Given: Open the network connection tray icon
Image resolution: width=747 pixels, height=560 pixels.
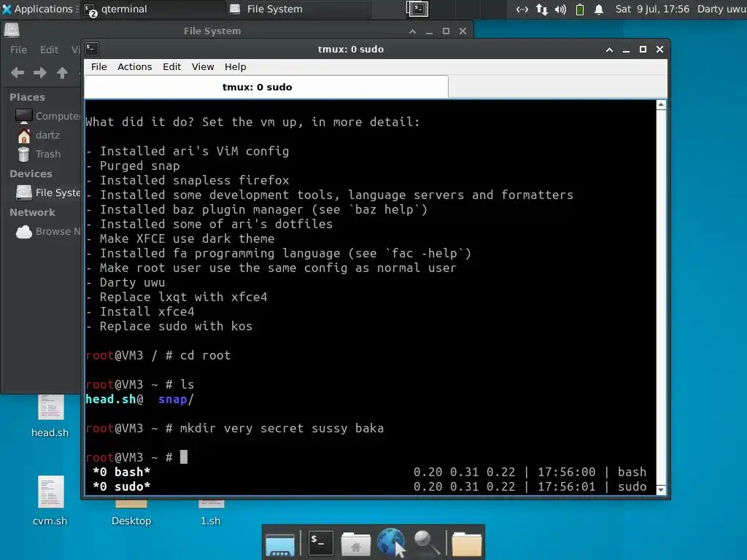Looking at the screenshot, I should pyautogui.click(x=522, y=9).
